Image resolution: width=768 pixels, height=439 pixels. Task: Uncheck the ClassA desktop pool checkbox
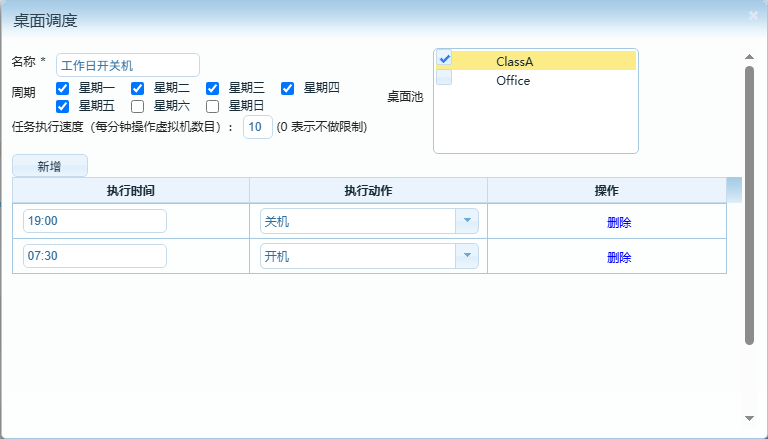click(x=444, y=58)
